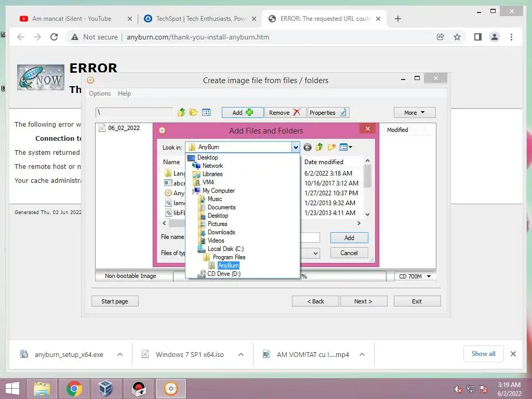The image size is (532, 399).
Task: Open the Options menu
Action: (100, 94)
